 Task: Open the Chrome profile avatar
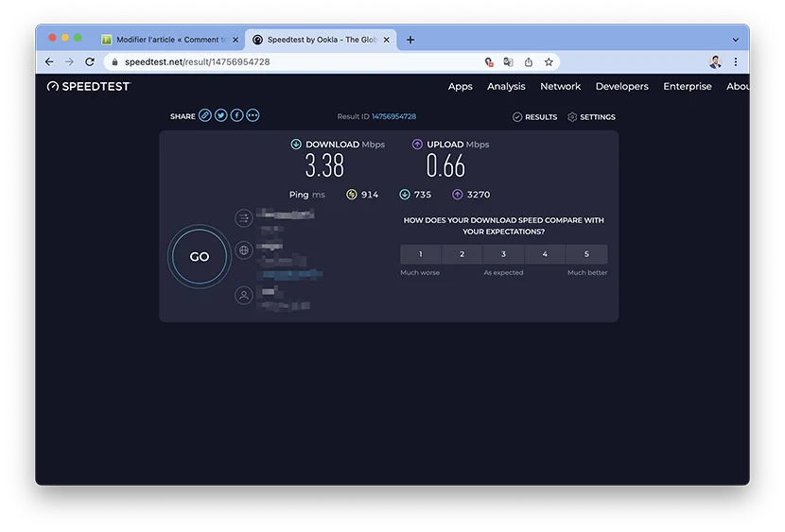click(x=715, y=62)
